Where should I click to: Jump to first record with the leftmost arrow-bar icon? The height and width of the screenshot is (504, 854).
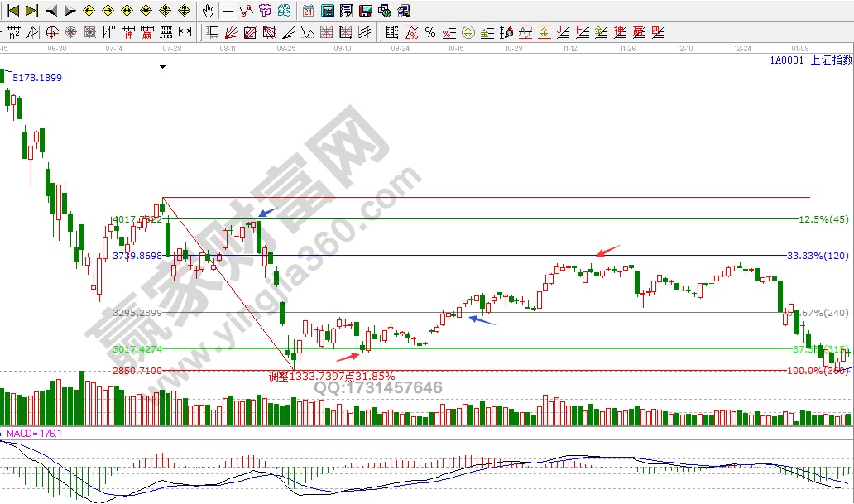coord(13,11)
